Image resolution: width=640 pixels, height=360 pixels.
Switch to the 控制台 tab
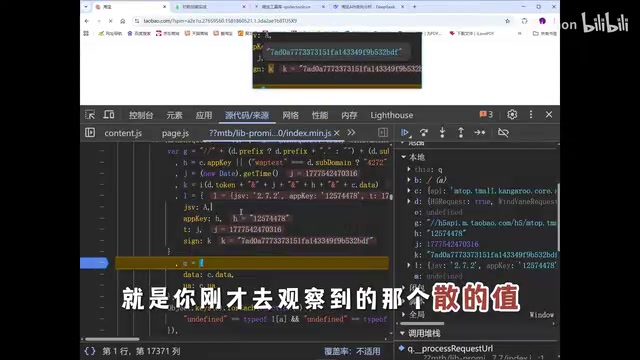(x=141, y=115)
